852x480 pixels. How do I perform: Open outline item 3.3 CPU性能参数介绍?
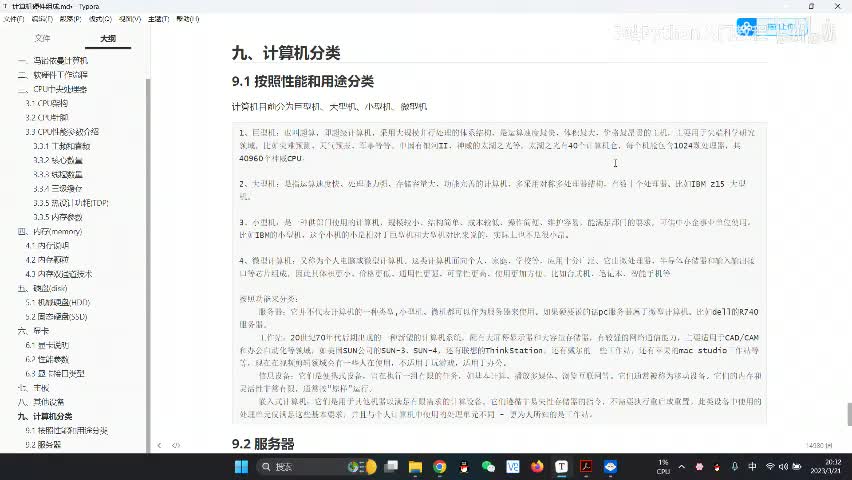point(62,132)
